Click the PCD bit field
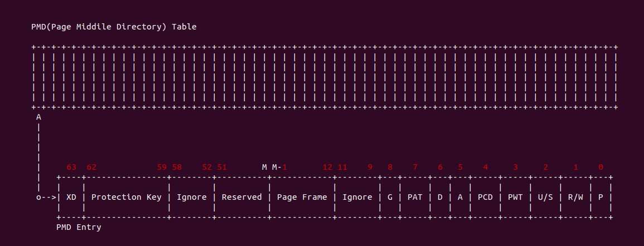The image size is (644, 246). 485,197
